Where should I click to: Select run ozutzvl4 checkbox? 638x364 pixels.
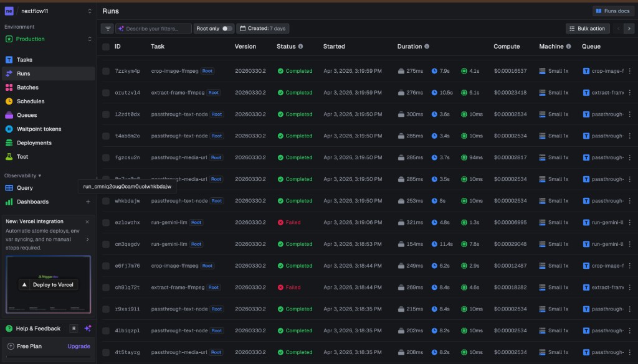[106, 93]
